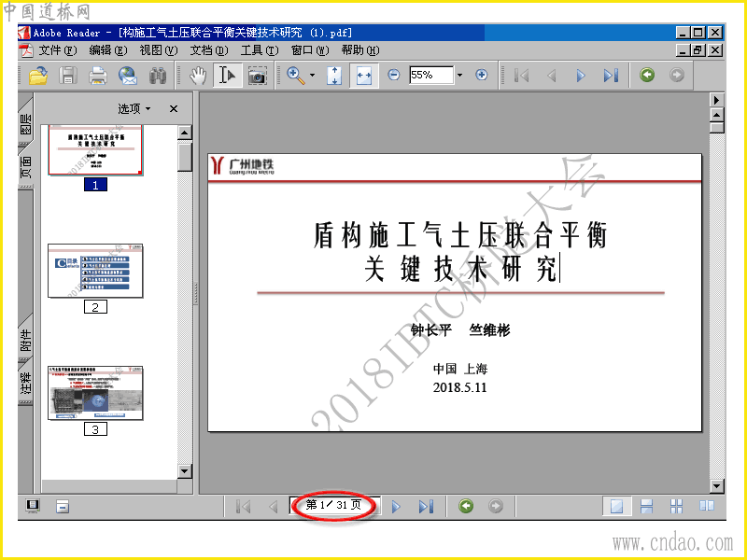Click the hide toolbars icon at bottom left
This screenshot has width=747, height=560.
(63, 506)
